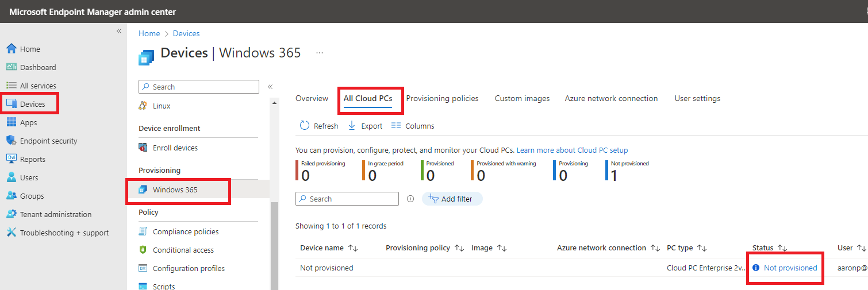Click the Columns layout icon
The height and width of the screenshot is (290, 868).
point(396,126)
